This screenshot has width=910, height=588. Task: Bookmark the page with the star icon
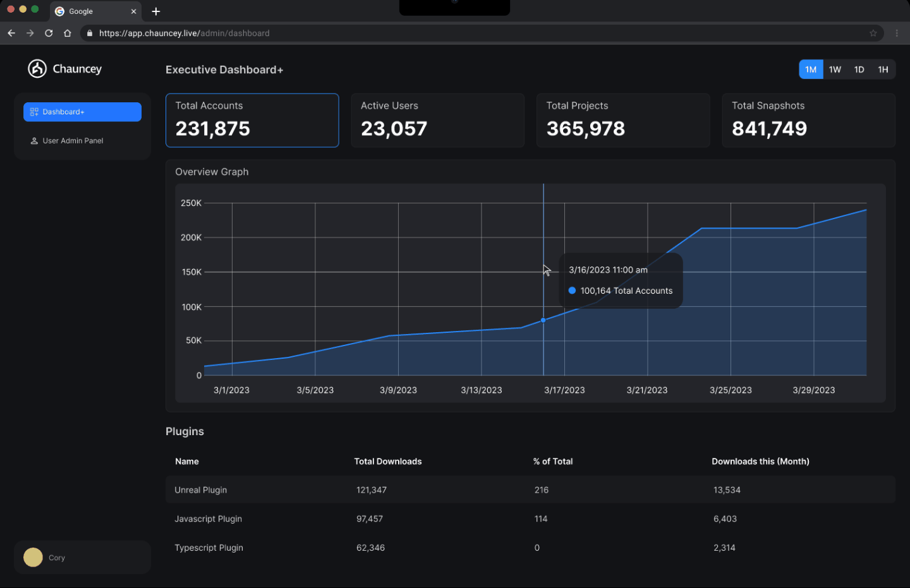[x=873, y=33]
